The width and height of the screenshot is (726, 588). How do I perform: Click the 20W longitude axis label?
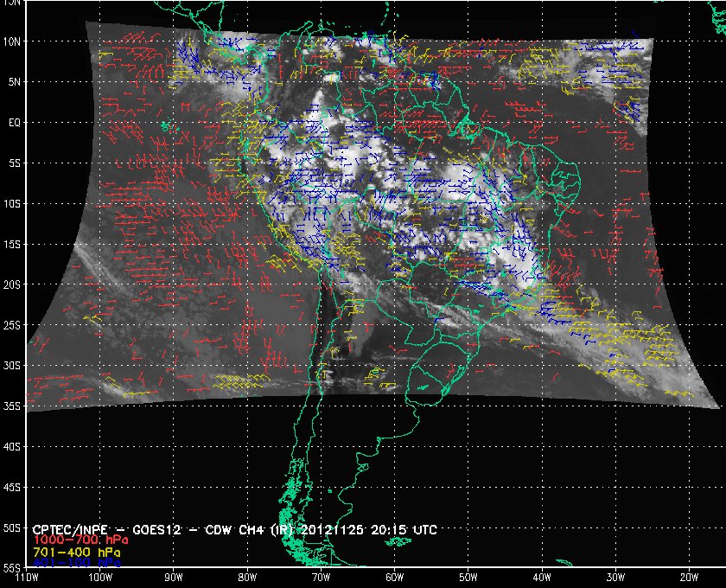[x=688, y=577]
